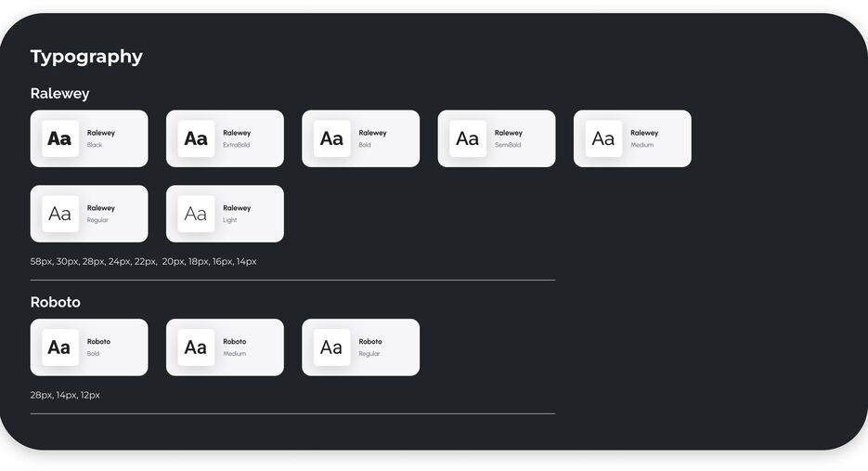The image size is (868, 471).
Task: Click the Light weight label on Ralewey card
Action: (229, 220)
